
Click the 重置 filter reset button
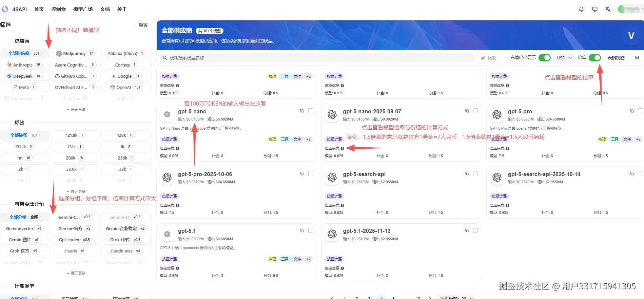click(x=143, y=25)
